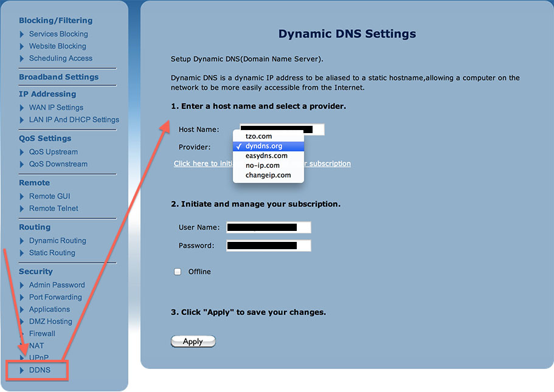
Task: Open the Broadband Settings section
Action: [58, 77]
